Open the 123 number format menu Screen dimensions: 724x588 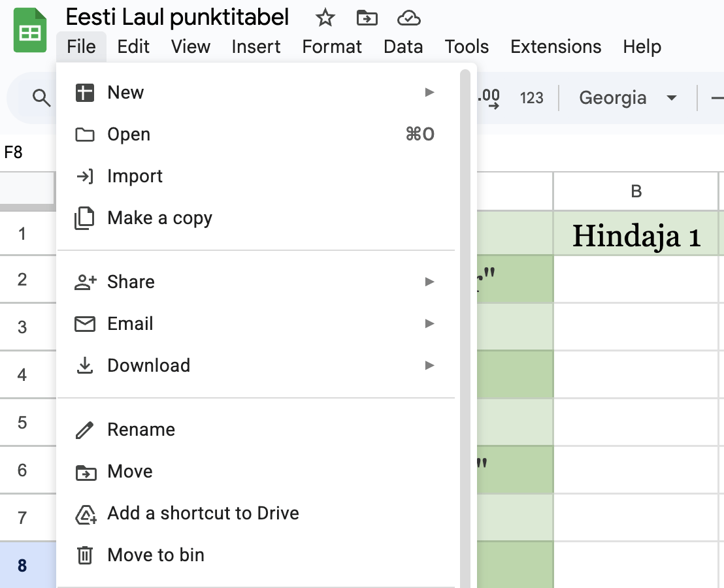(531, 98)
